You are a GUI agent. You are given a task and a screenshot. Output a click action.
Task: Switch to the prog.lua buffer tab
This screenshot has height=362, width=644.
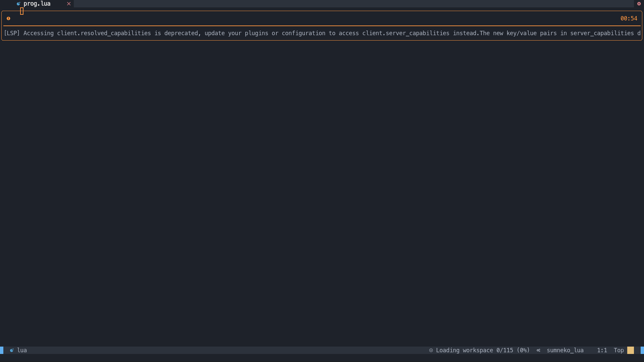click(x=37, y=4)
